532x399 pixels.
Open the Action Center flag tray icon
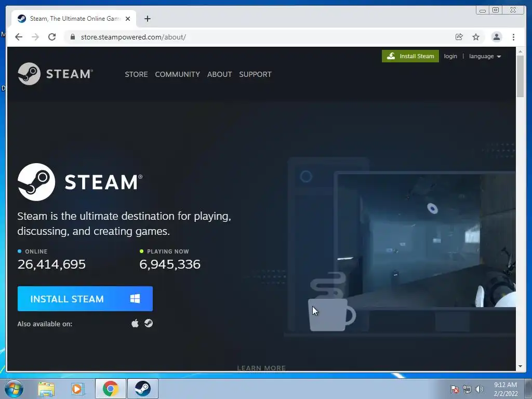454,389
